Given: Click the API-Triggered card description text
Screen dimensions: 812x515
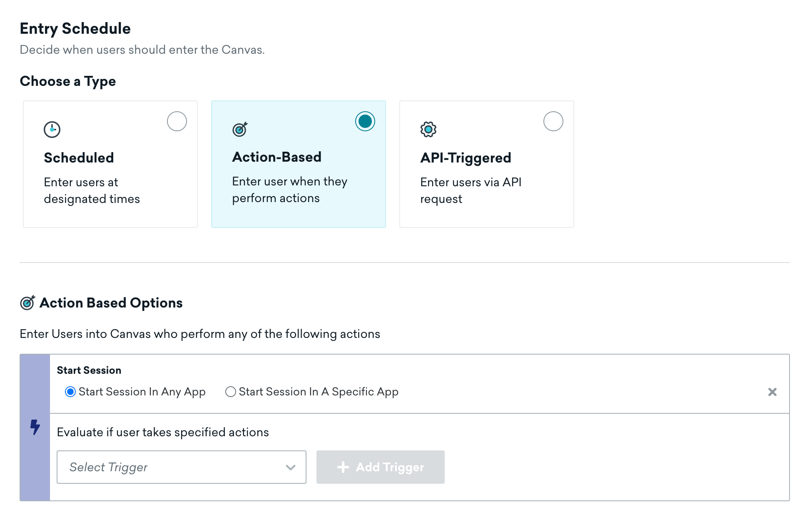Looking at the screenshot, I should (x=471, y=190).
